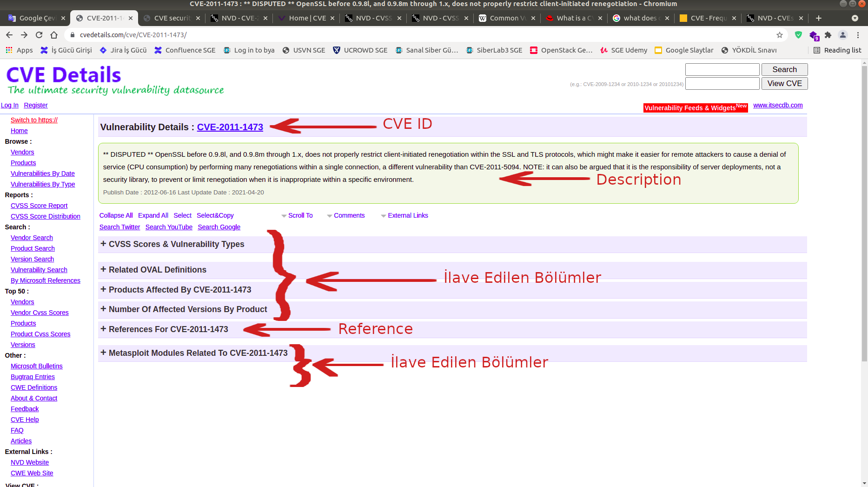868x487 pixels.
Task: Click the address bar URL
Action: [133, 35]
